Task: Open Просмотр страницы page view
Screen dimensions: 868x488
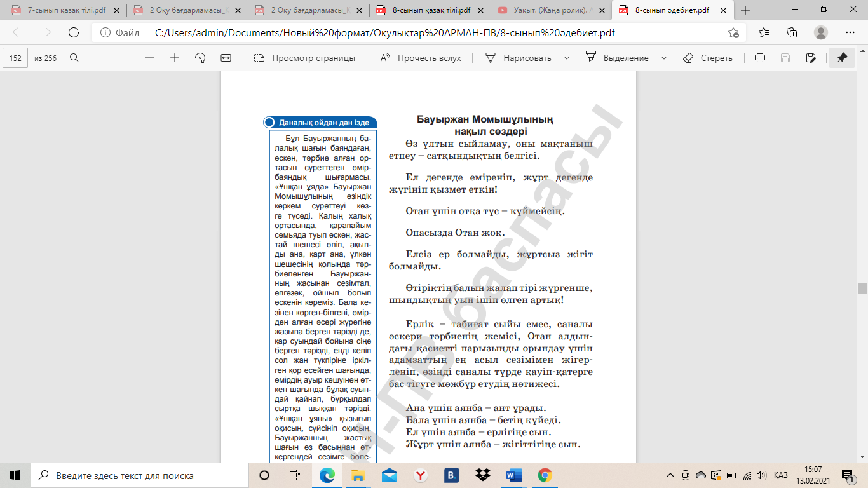Action: [304, 58]
